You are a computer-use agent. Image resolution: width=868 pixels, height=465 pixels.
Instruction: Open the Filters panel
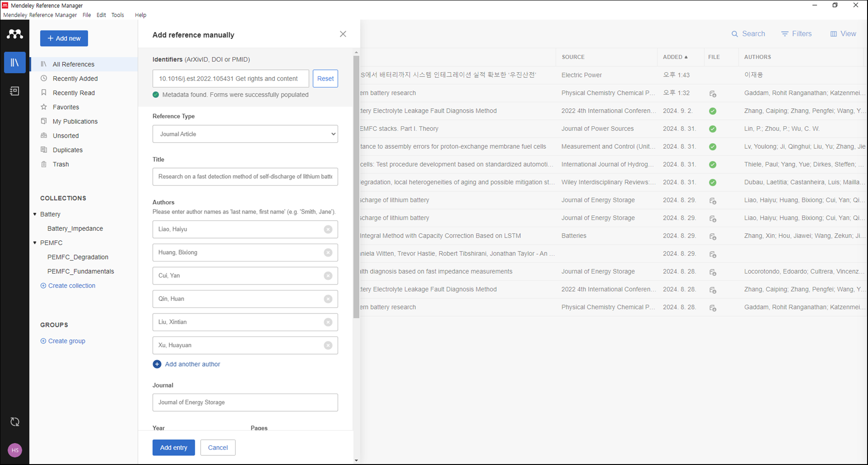coord(797,34)
